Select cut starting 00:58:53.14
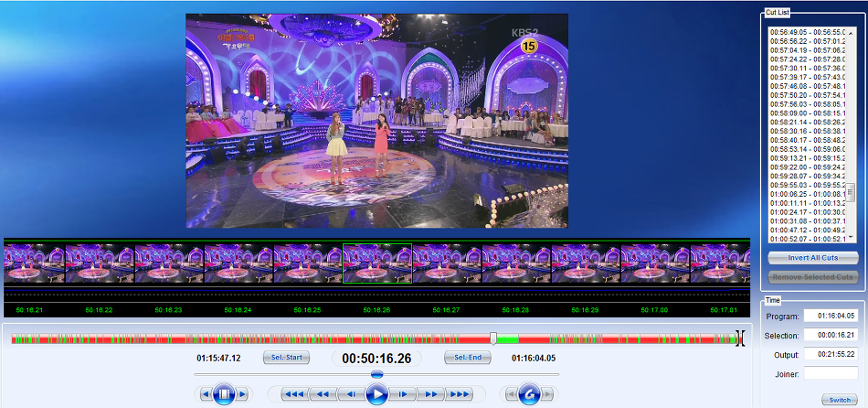This screenshot has height=408, width=868. click(807, 148)
